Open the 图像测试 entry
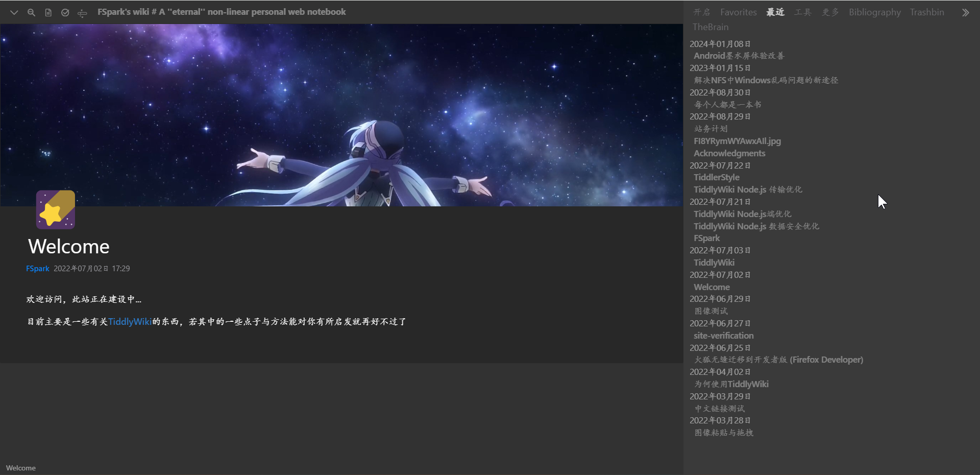This screenshot has width=980, height=475. pyautogui.click(x=710, y=311)
